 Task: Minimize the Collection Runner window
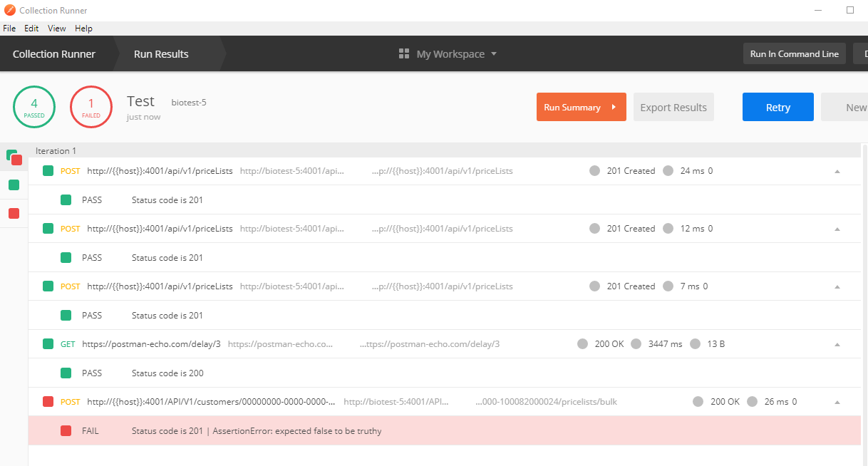[x=817, y=11]
